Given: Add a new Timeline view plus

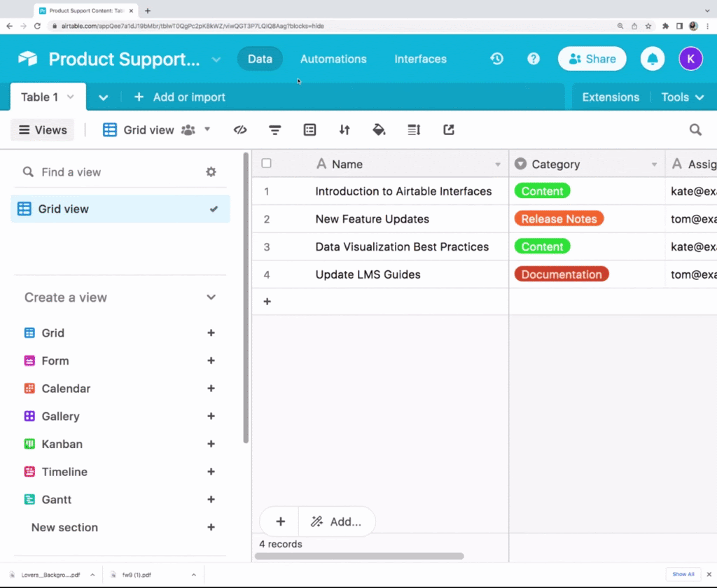Looking at the screenshot, I should [211, 472].
